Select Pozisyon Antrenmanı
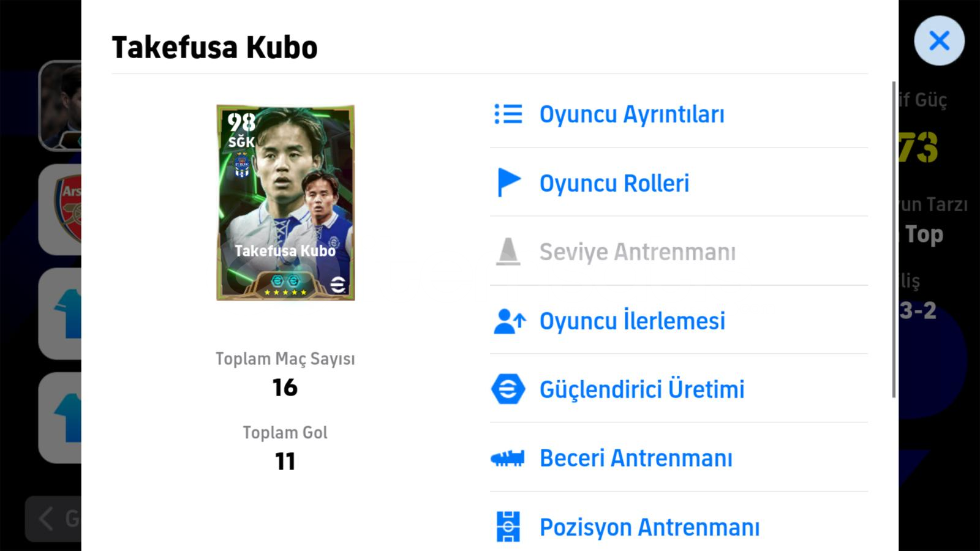The height and width of the screenshot is (551, 980). [x=679, y=527]
